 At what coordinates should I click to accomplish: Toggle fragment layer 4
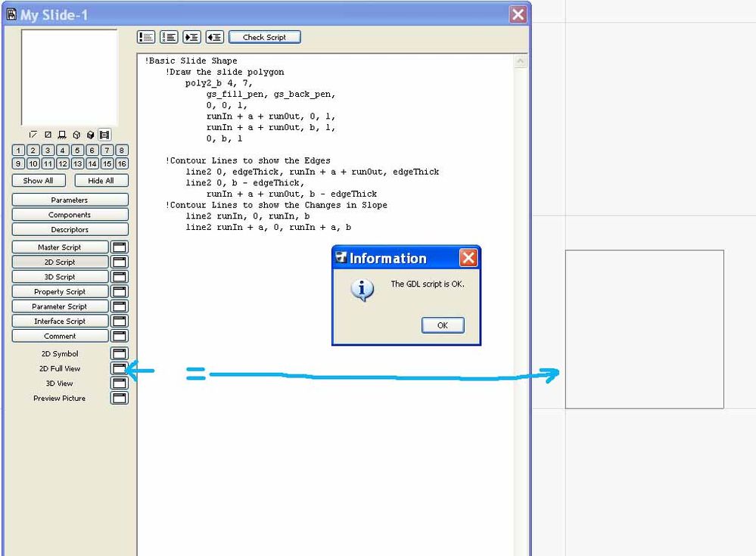(62, 151)
